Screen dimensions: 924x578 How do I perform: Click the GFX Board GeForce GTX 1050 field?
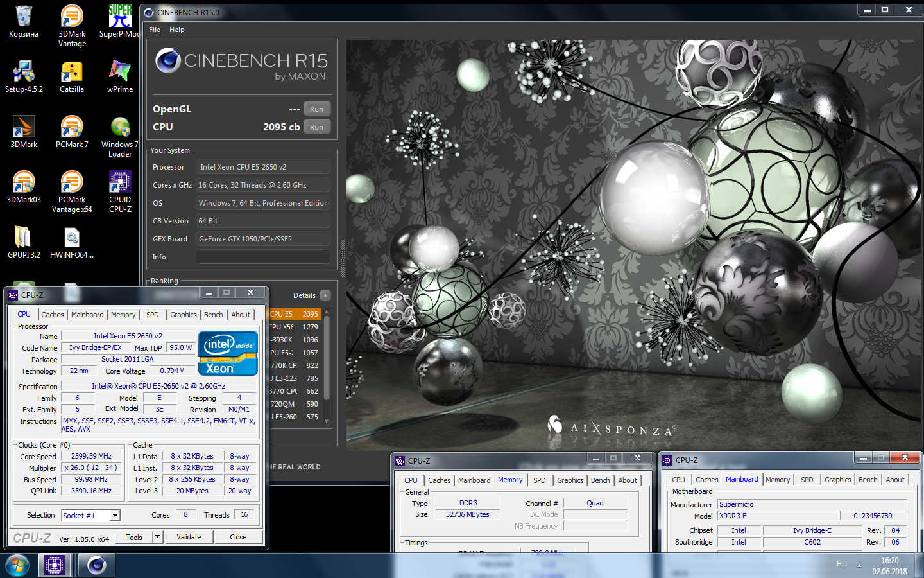coord(263,239)
